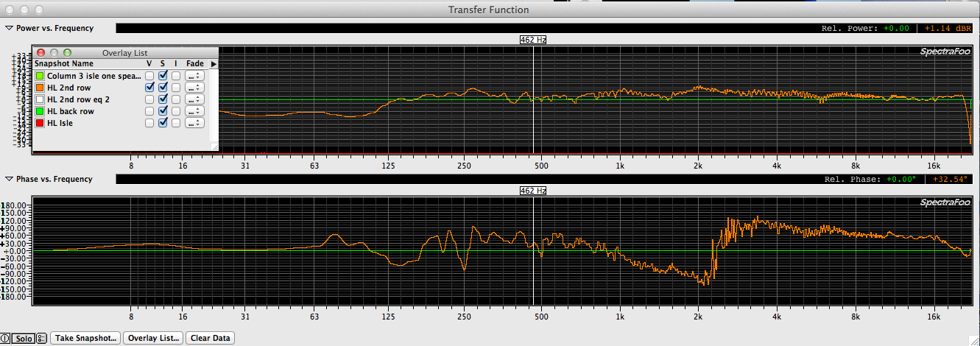980x346 pixels.
Task: Uncheck V visibility for HL 2nd row
Action: pos(149,88)
